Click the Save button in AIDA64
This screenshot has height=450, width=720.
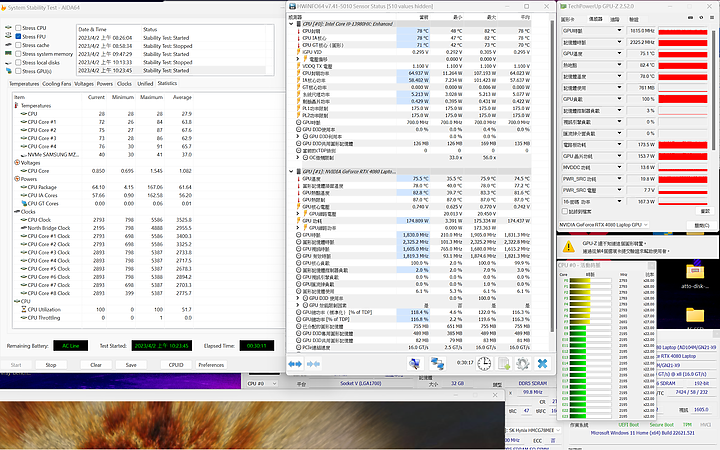[x=131, y=365]
